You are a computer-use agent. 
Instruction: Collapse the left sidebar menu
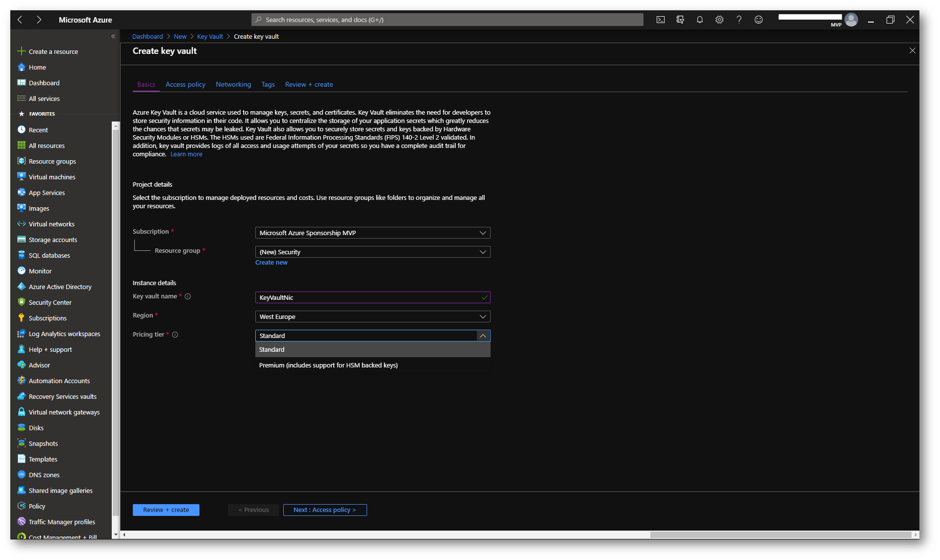coord(113,36)
